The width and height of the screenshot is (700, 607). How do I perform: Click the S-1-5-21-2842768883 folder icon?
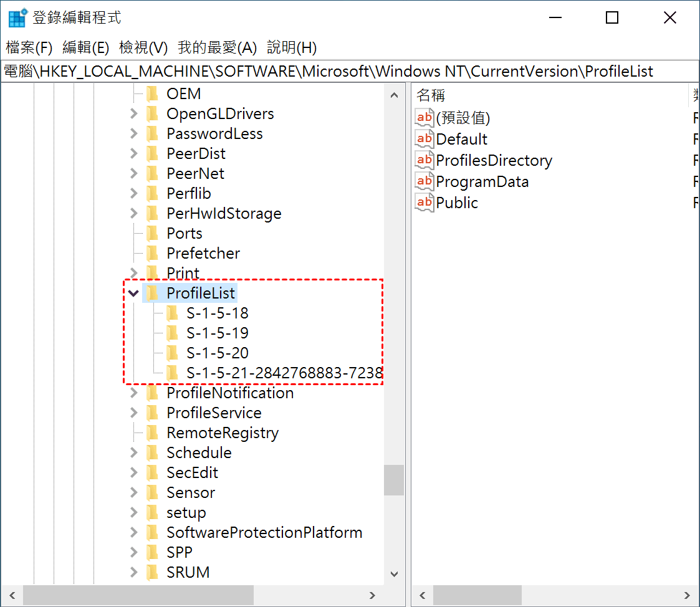pyautogui.click(x=172, y=373)
